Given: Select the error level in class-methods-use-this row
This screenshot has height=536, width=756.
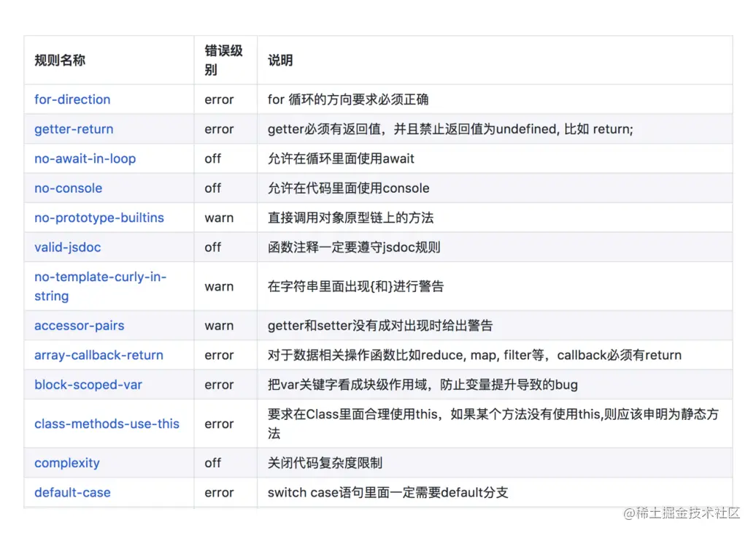Looking at the screenshot, I should 219,424.
